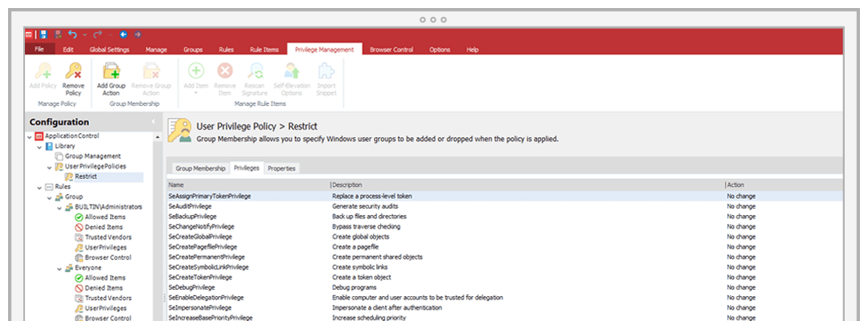Select Group Management in the tree
The height and width of the screenshot is (321, 868).
(88, 156)
